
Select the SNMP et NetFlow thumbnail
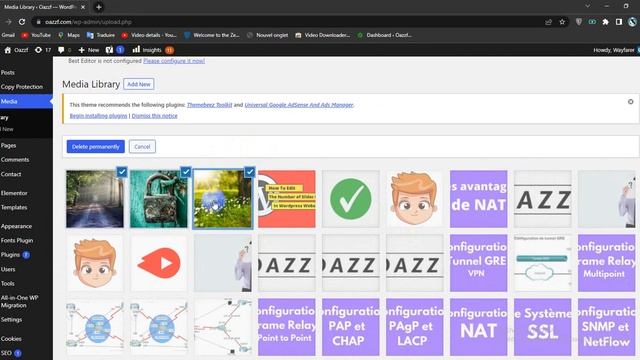click(x=607, y=327)
